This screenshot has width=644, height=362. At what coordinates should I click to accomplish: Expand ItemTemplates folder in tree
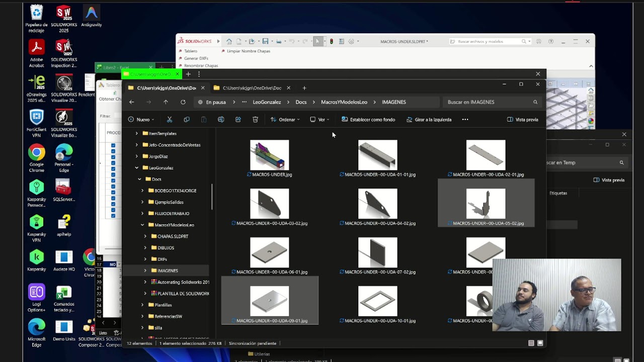136,134
